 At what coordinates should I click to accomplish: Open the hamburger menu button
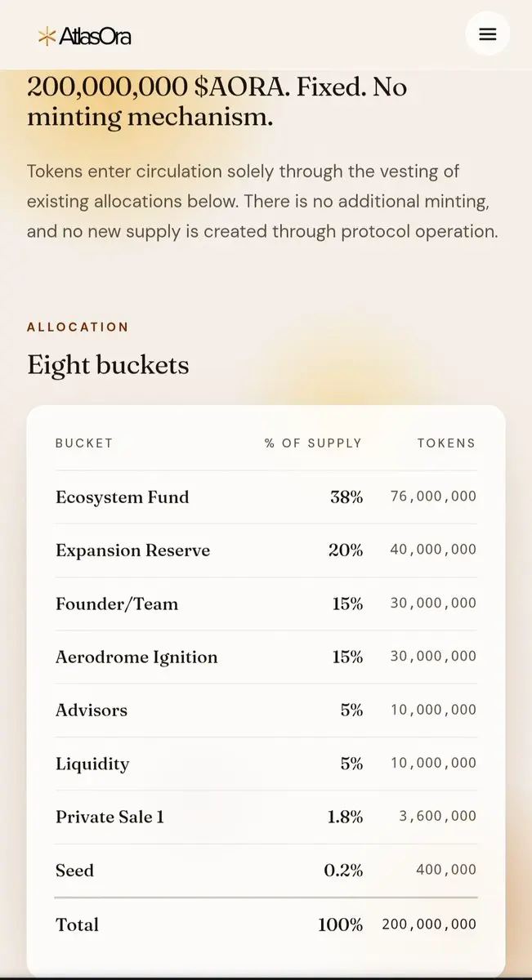coord(488,34)
